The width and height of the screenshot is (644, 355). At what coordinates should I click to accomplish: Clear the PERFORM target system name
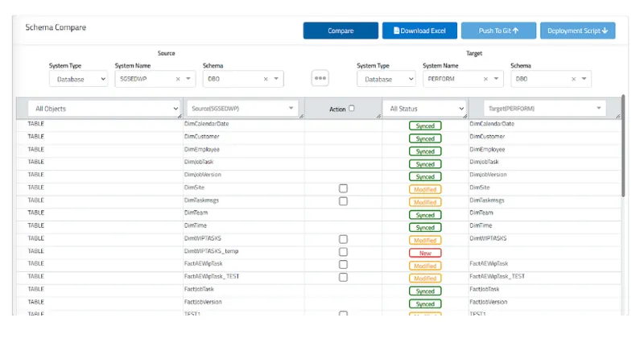[485, 79]
